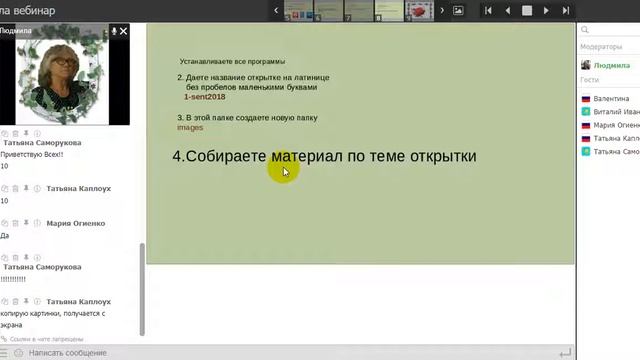The width and height of the screenshot is (640, 360).
Task: Close Людмила's video window with X
Action: tap(123, 31)
